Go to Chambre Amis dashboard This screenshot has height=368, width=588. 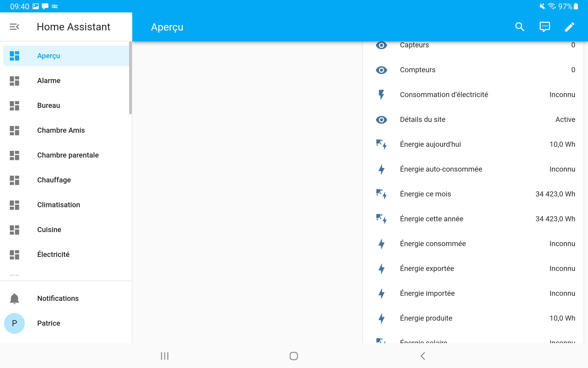tap(66, 130)
